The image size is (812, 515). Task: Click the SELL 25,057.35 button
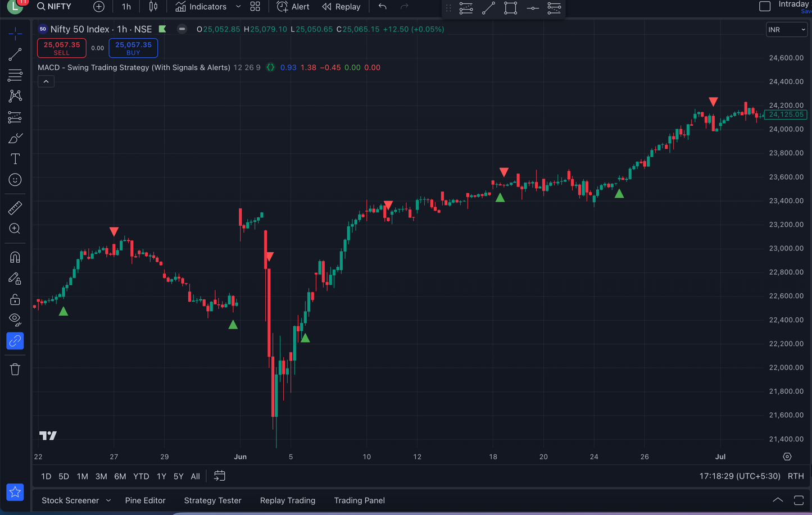click(62, 48)
